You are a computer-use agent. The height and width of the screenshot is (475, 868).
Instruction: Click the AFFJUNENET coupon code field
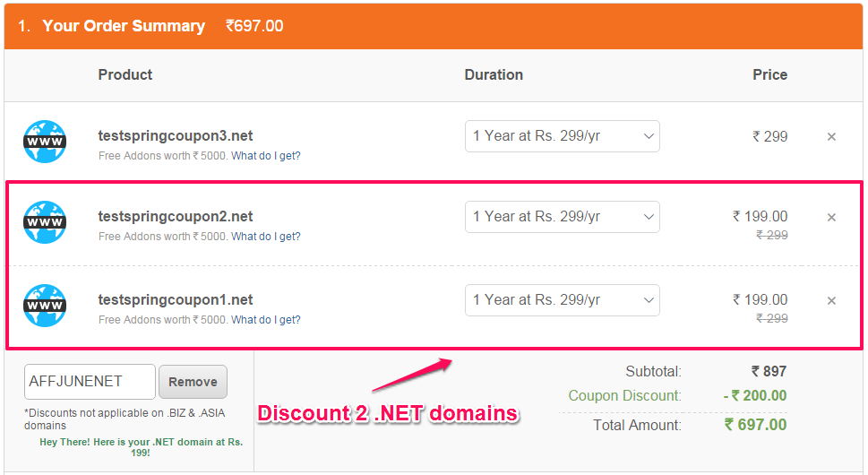90,382
